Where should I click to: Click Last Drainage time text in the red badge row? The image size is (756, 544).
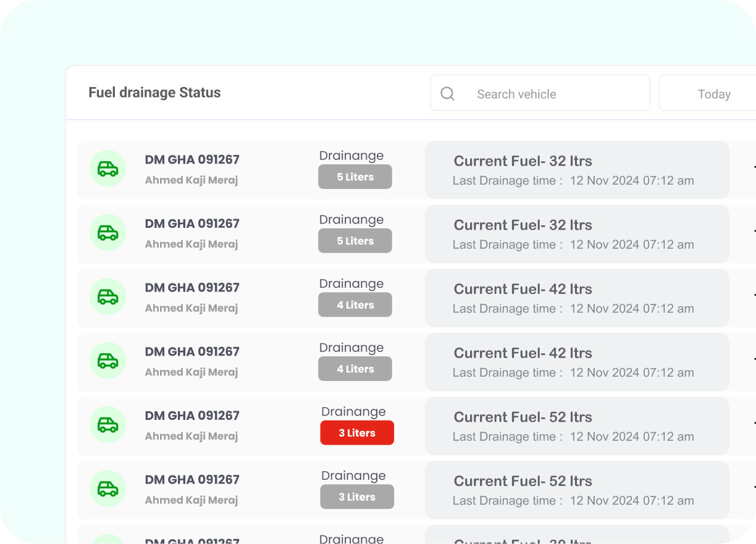(573, 437)
